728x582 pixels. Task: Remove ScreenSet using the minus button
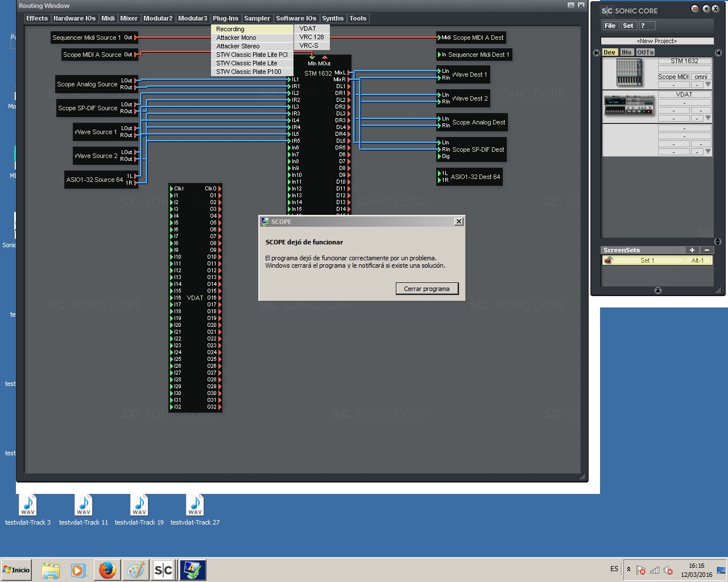tap(707, 250)
